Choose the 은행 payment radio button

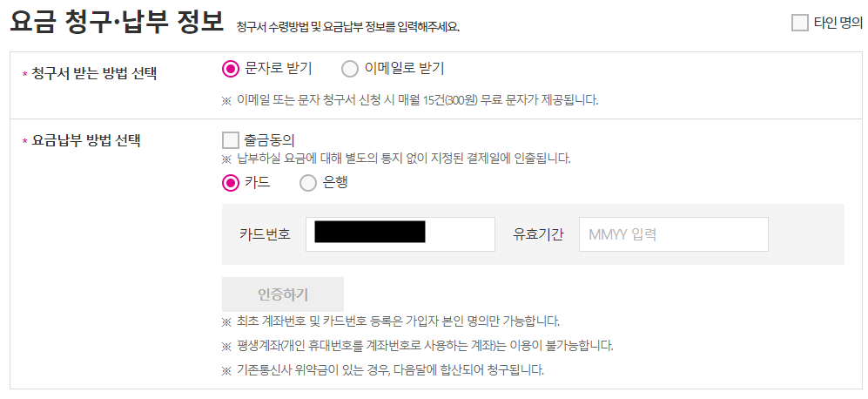[x=308, y=183]
